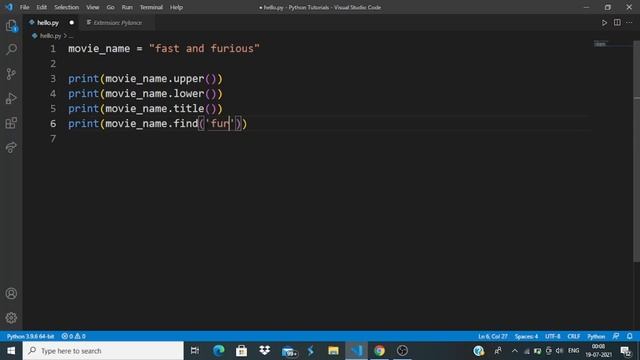
Task: Click the string "fast and furious" on line 1
Action: pyautogui.click(x=204, y=49)
